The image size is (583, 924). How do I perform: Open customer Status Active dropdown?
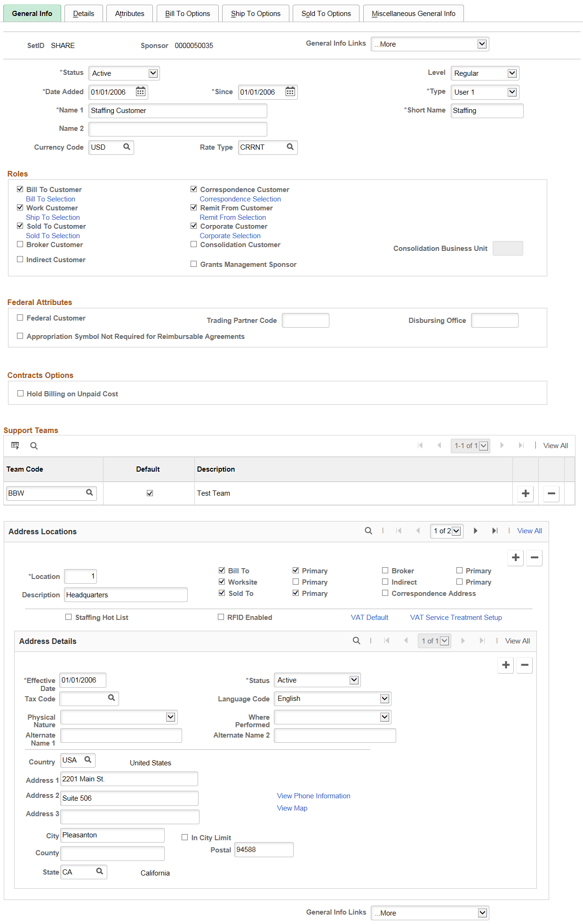pyautogui.click(x=124, y=73)
